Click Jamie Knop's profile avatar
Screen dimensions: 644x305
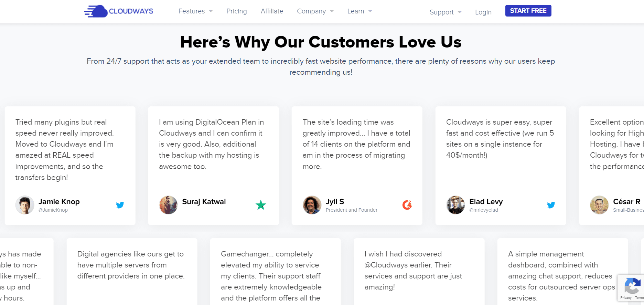25,205
